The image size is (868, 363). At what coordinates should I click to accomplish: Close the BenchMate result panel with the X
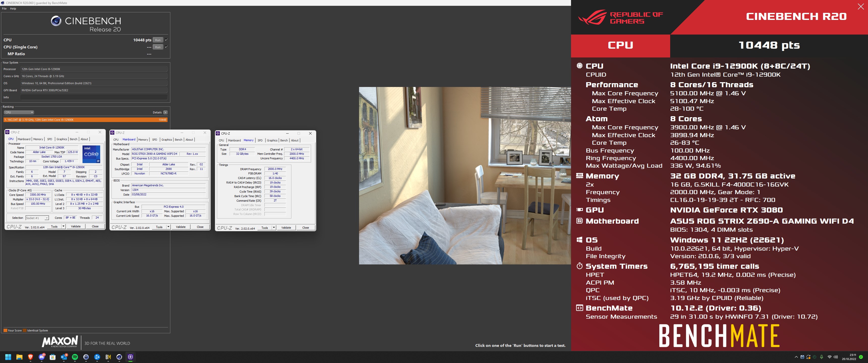point(860,7)
